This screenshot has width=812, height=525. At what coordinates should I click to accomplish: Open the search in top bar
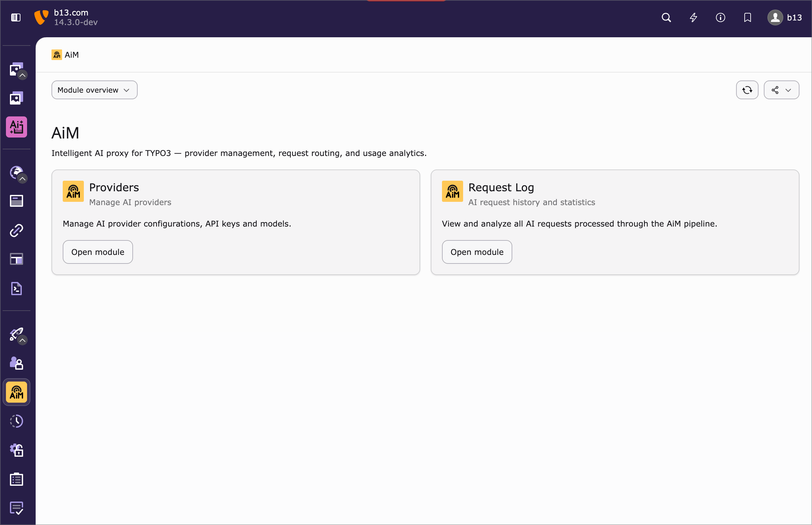666,17
